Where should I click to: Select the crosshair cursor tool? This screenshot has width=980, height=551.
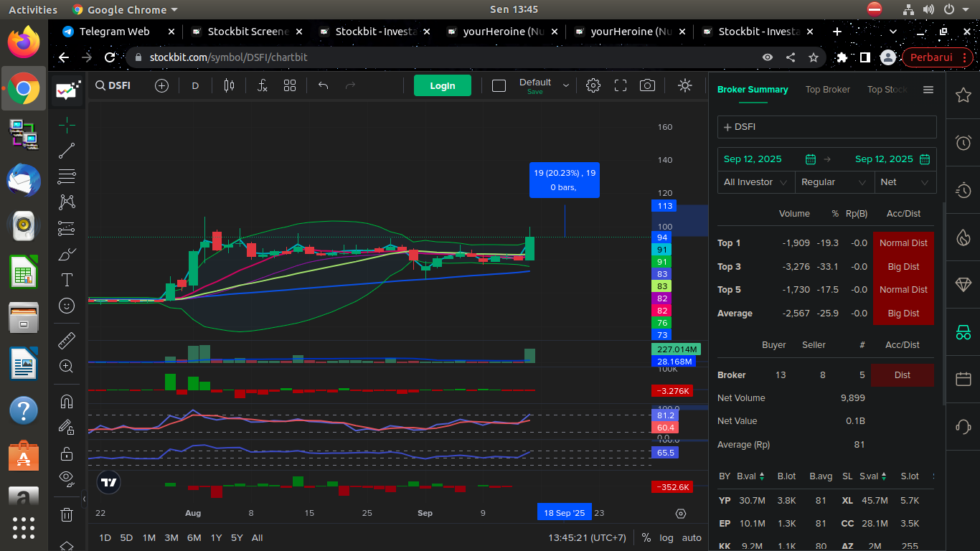click(x=67, y=125)
